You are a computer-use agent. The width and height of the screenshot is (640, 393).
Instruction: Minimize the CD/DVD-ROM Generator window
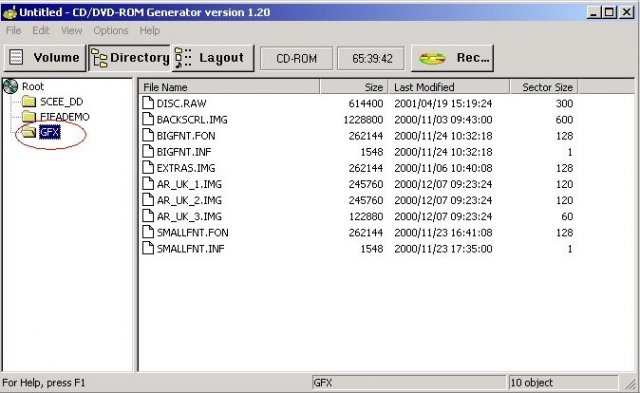[x=594, y=12]
